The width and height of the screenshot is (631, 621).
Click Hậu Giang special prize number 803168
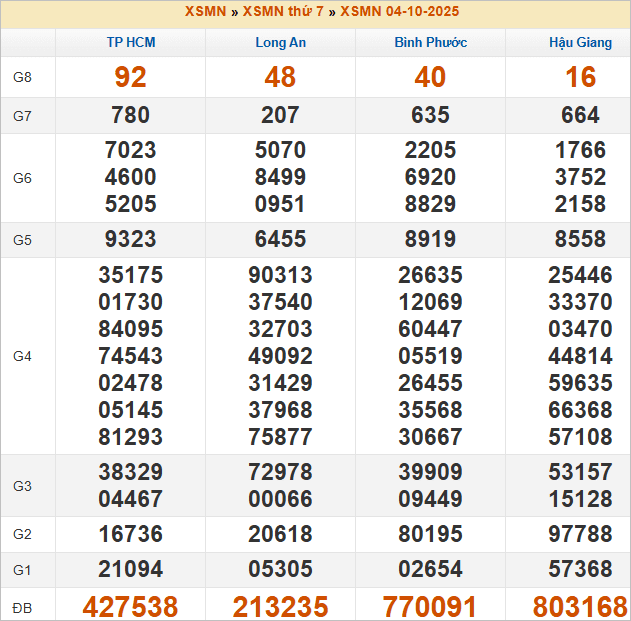tap(580, 606)
